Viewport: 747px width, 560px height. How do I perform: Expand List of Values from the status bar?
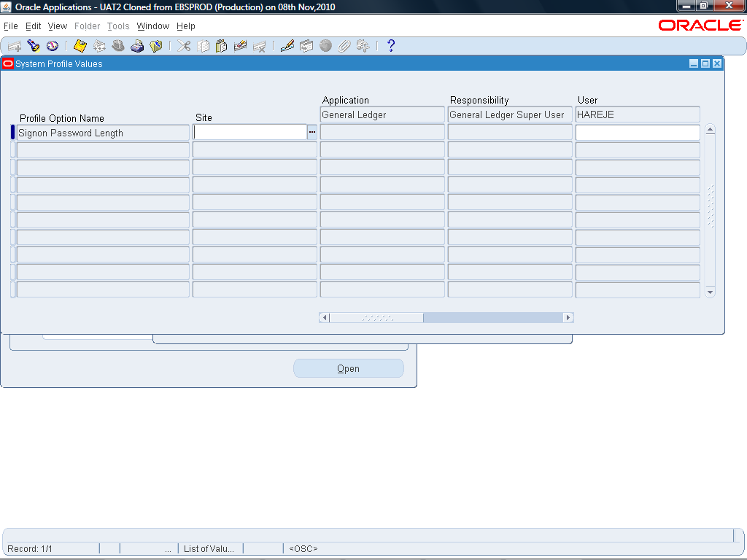point(210,548)
